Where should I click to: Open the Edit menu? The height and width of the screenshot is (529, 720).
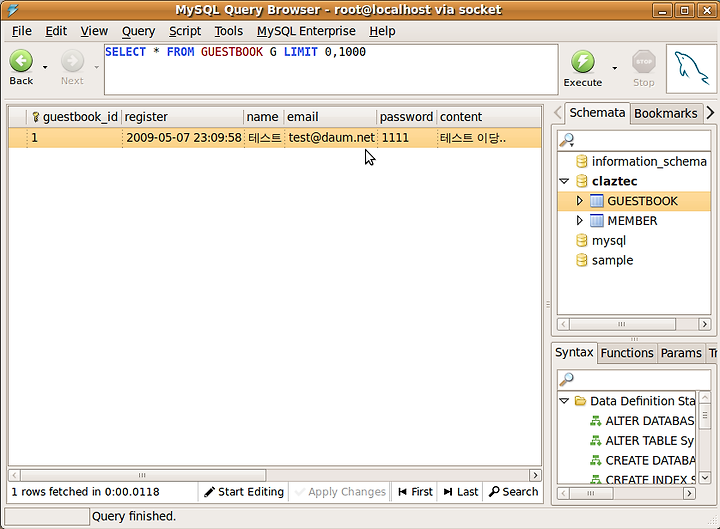[56, 31]
